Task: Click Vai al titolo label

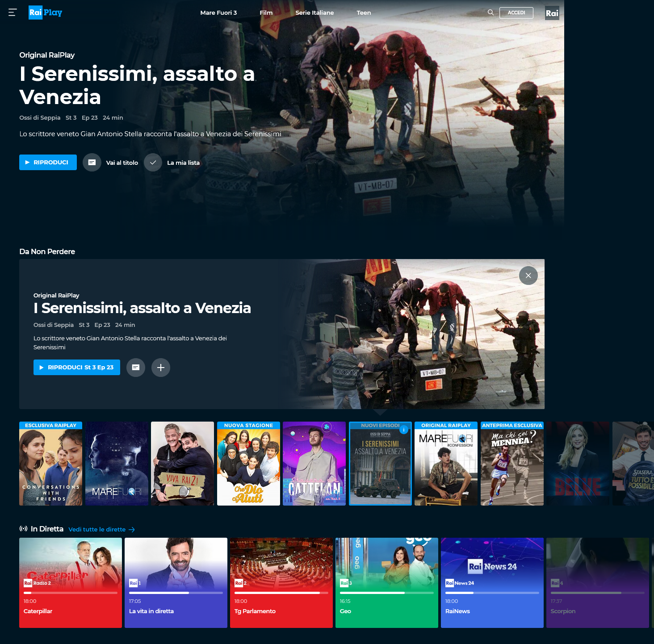Action: coord(122,163)
